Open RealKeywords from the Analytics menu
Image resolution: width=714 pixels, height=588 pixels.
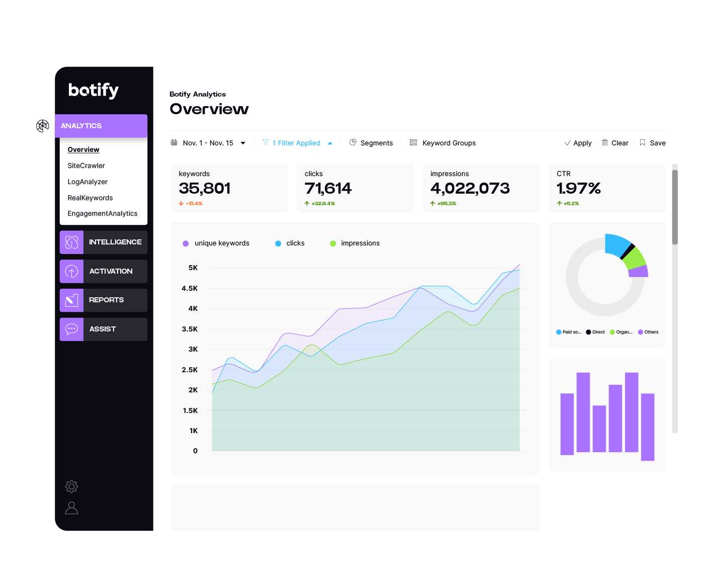pos(91,198)
